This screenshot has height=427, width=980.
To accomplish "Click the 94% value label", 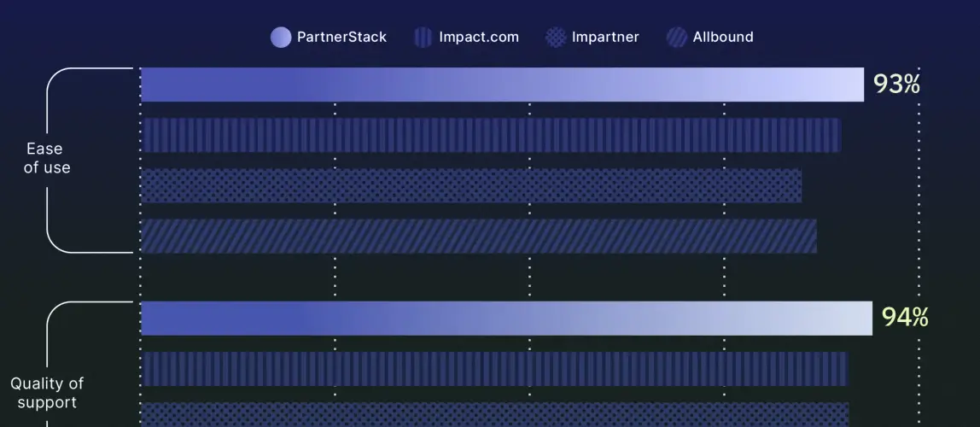I will [905, 318].
